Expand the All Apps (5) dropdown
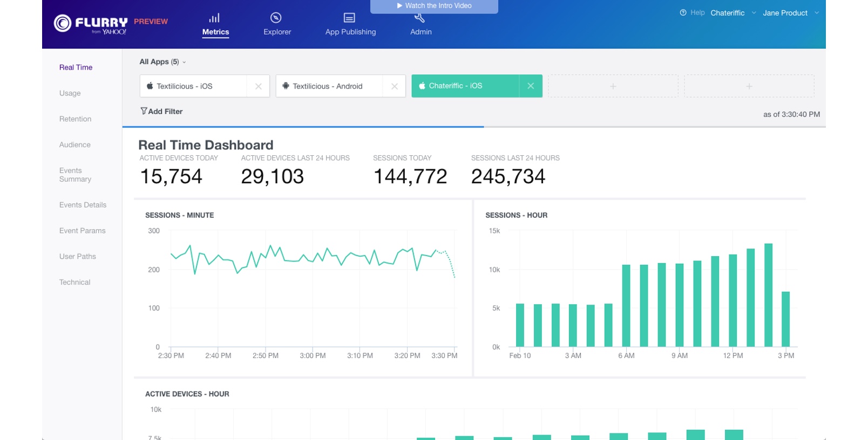 click(x=162, y=62)
